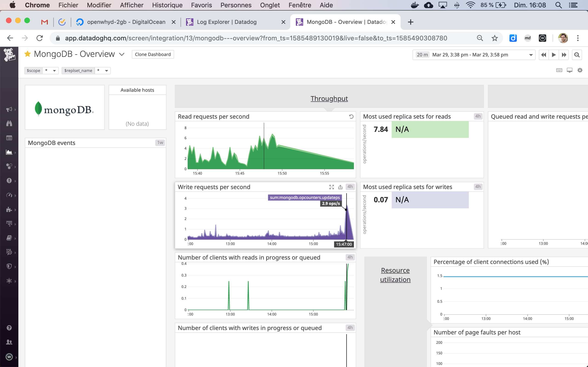Open Dashboards via the graph icon
Screen dimensions: 588x367
click(9, 153)
